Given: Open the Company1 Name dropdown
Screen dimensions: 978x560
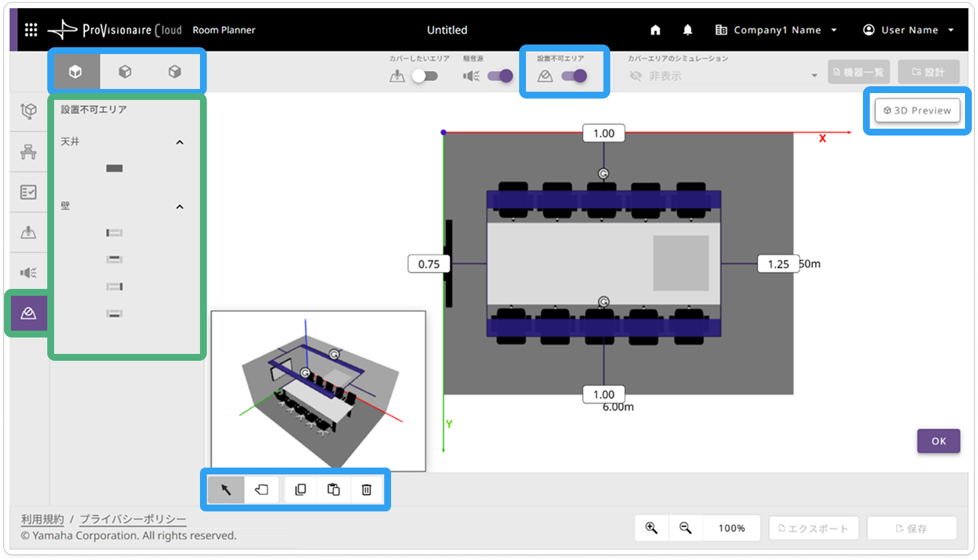Looking at the screenshot, I should click(x=776, y=30).
